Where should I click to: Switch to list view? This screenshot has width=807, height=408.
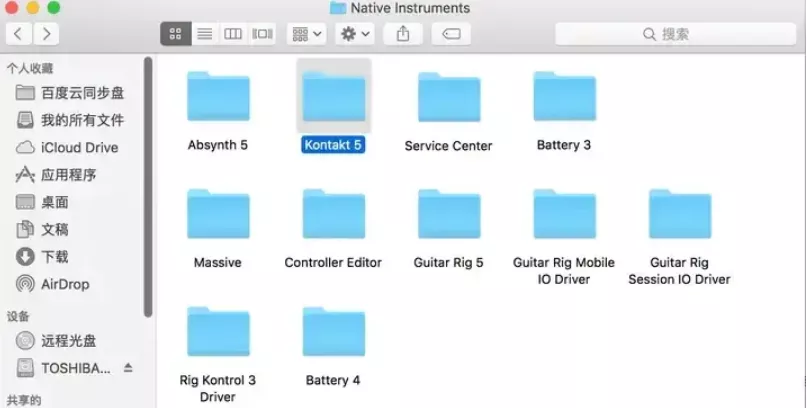point(205,34)
